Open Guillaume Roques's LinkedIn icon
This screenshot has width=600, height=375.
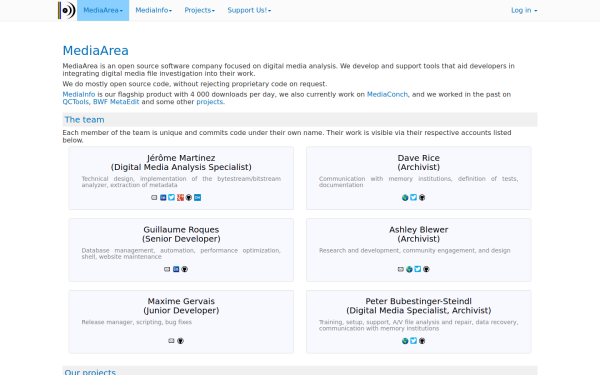click(176, 269)
